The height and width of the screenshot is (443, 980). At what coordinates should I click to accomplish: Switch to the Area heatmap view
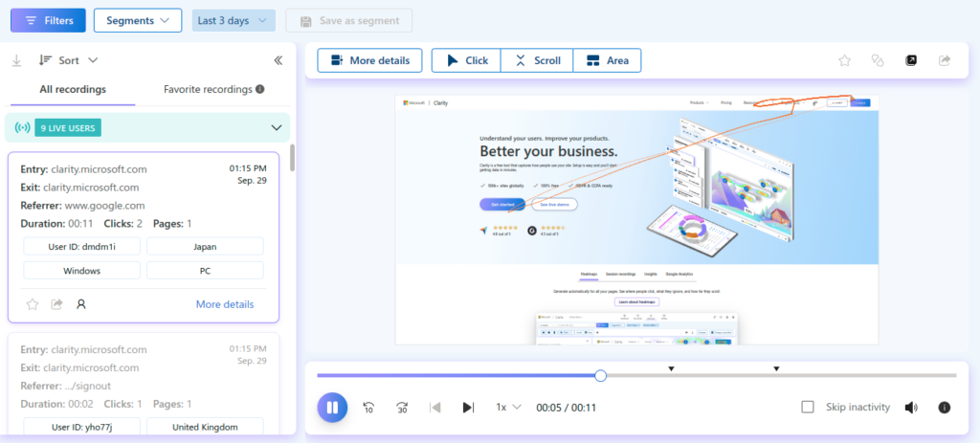pos(607,60)
